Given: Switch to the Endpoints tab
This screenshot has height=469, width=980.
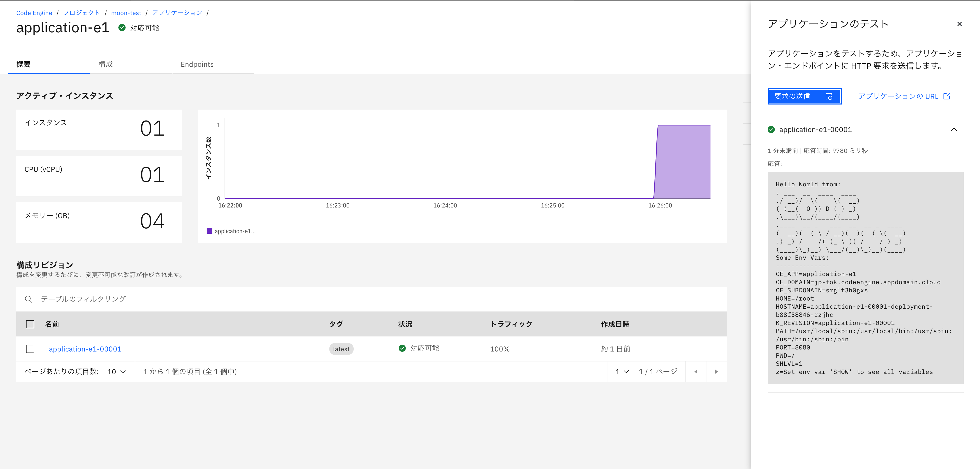Looking at the screenshot, I should click(x=197, y=64).
